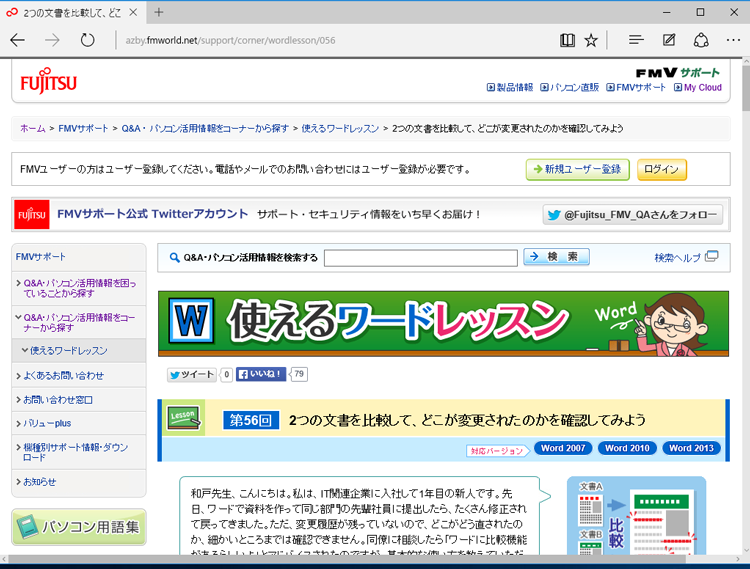Add page to favorites with star icon
The width and height of the screenshot is (750, 569).
tap(591, 40)
